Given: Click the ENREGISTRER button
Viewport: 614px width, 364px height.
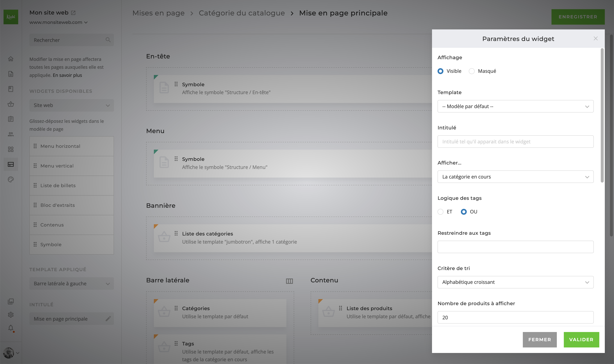Looking at the screenshot, I should point(578,17).
